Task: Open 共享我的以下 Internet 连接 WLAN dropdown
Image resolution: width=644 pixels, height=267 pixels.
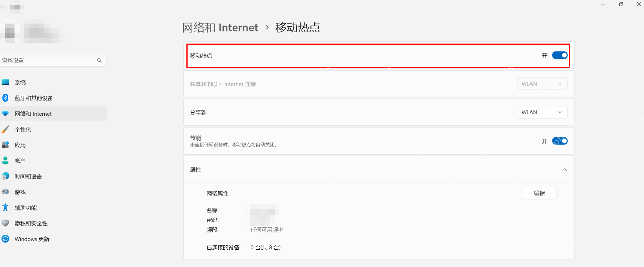Action: click(x=542, y=84)
